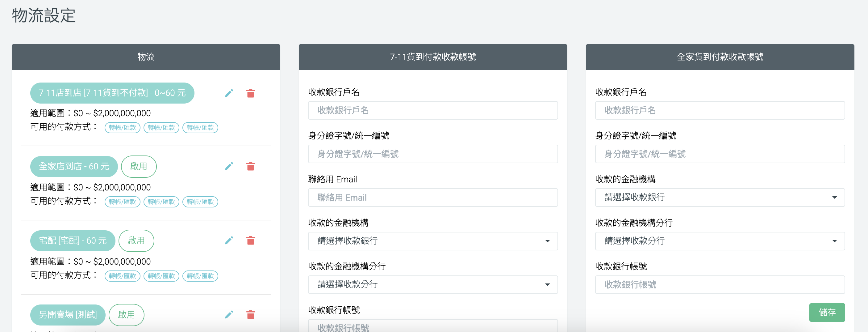Click the 另開賣場 [測試] pill

(68, 315)
